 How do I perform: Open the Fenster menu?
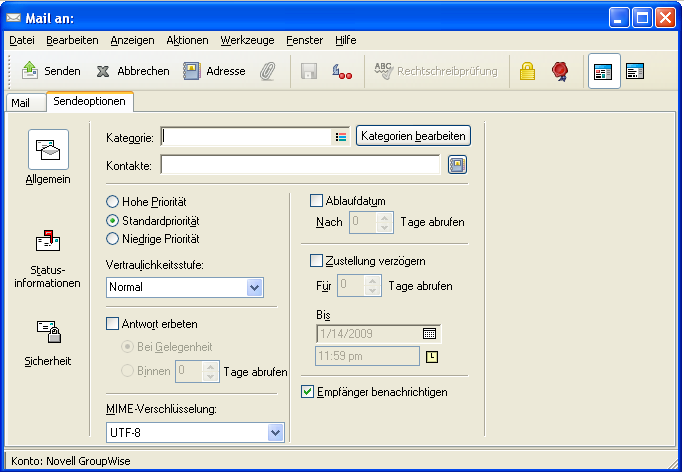[304, 40]
